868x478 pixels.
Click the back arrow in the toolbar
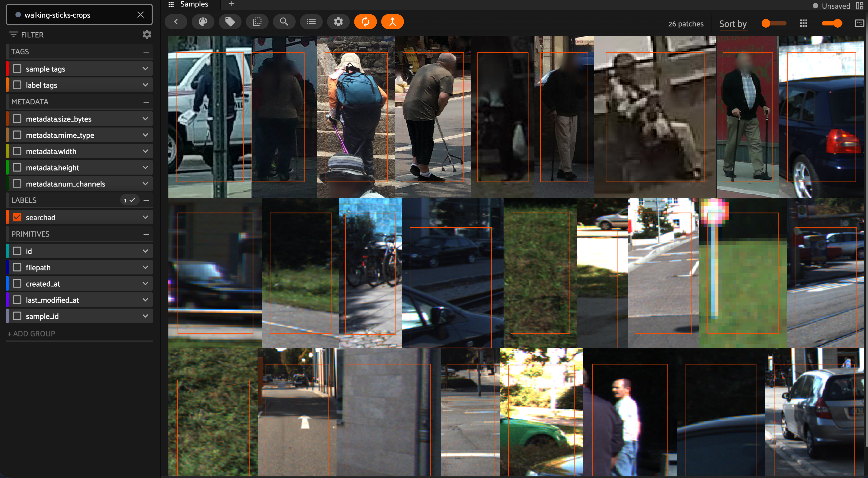click(176, 22)
